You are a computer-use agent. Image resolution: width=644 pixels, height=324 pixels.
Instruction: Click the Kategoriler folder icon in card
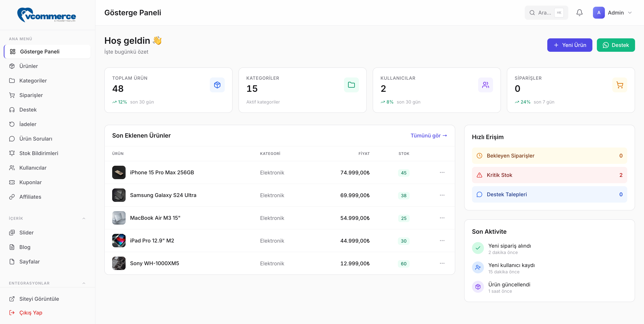coord(351,85)
